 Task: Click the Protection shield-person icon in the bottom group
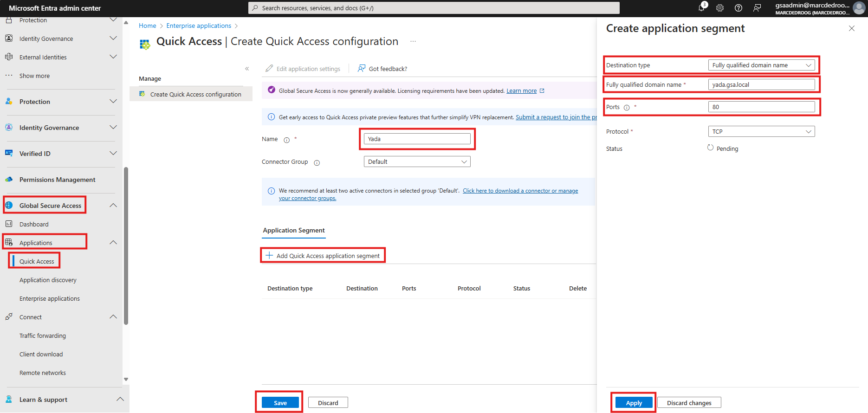9,101
